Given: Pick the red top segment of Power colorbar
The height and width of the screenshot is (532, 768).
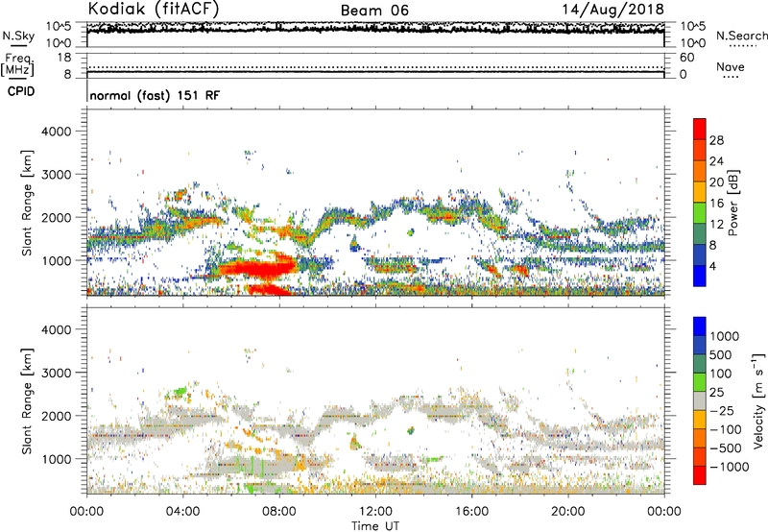Looking at the screenshot, I should (700, 129).
